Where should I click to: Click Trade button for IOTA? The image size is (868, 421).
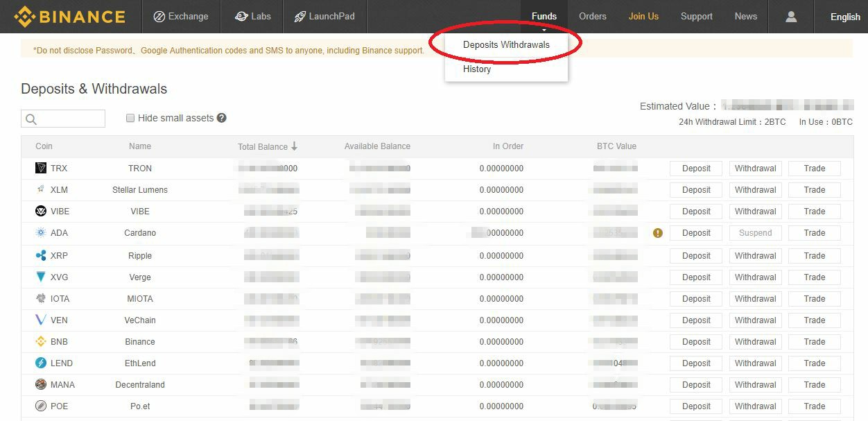(x=815, y=299)
